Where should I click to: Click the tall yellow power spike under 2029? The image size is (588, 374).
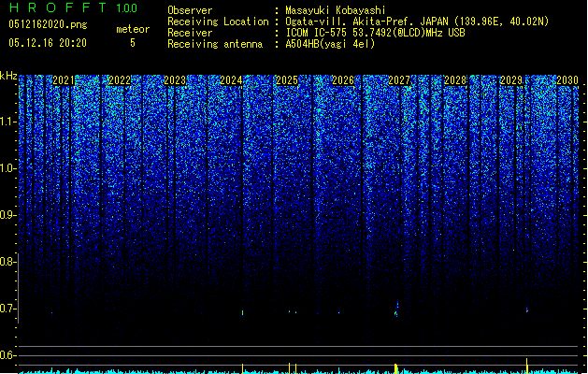pos(527,366)
